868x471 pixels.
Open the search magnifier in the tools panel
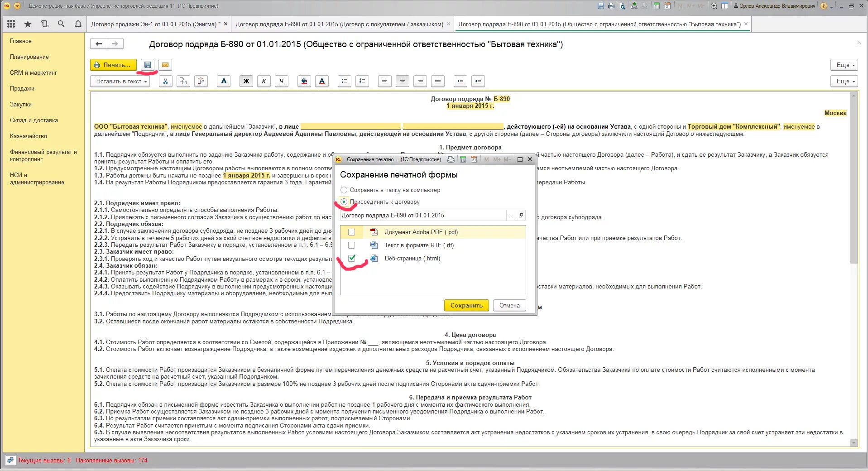pyautogui.click(x=61, y=24)
